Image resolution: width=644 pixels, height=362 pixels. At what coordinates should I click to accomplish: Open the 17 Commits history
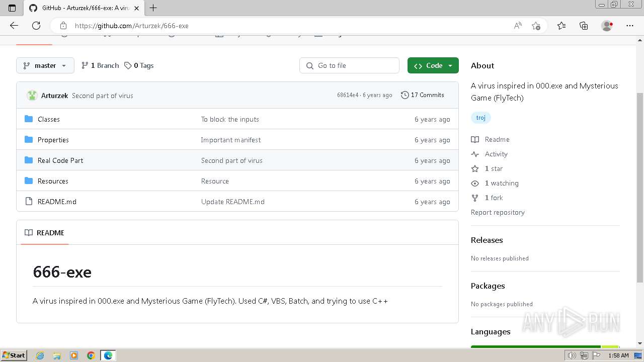(x=423, y=95)
